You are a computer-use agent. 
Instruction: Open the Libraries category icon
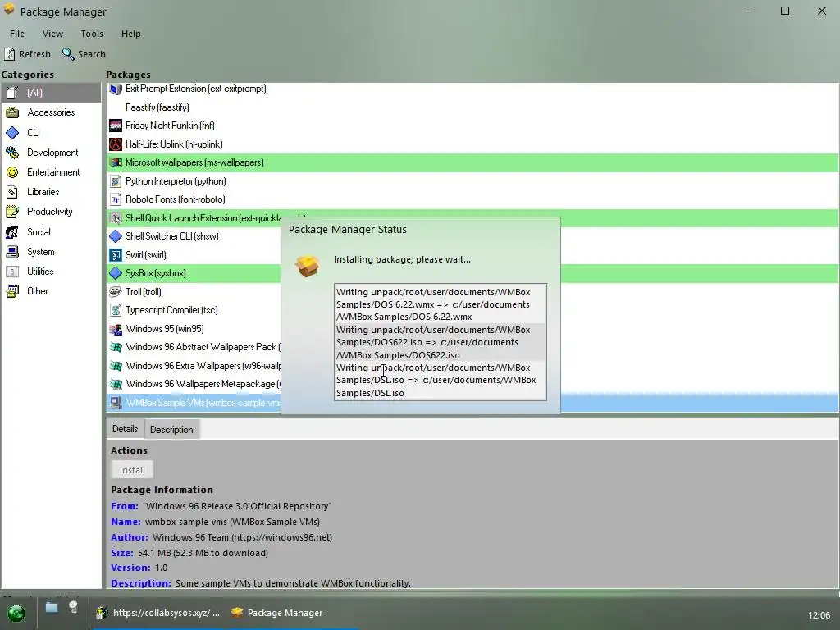coord(12,192)
